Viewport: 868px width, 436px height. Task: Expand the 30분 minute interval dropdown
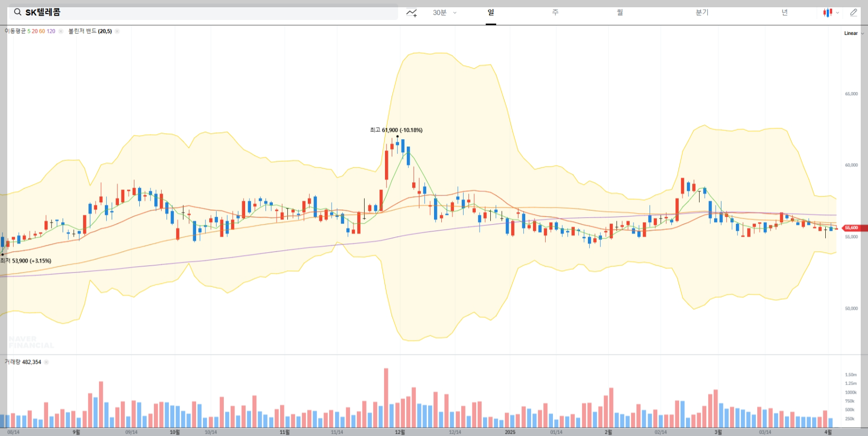pyautogui.click(x=445, y=13)
